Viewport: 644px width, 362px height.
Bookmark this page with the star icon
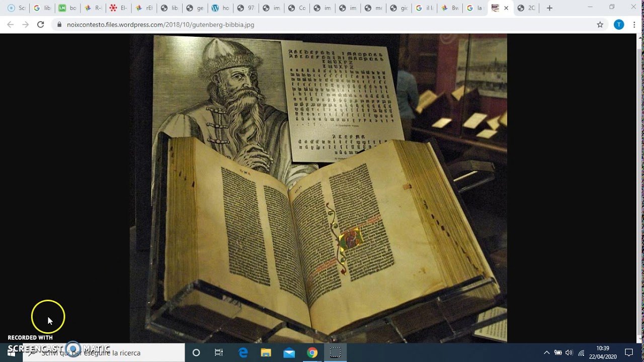tap(600, 25)
